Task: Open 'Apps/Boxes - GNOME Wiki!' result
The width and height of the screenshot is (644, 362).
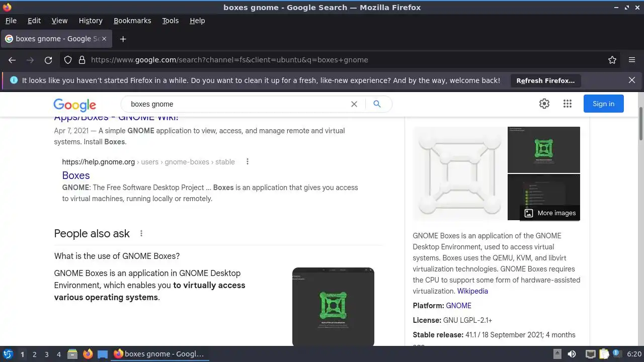Action: 116,118
